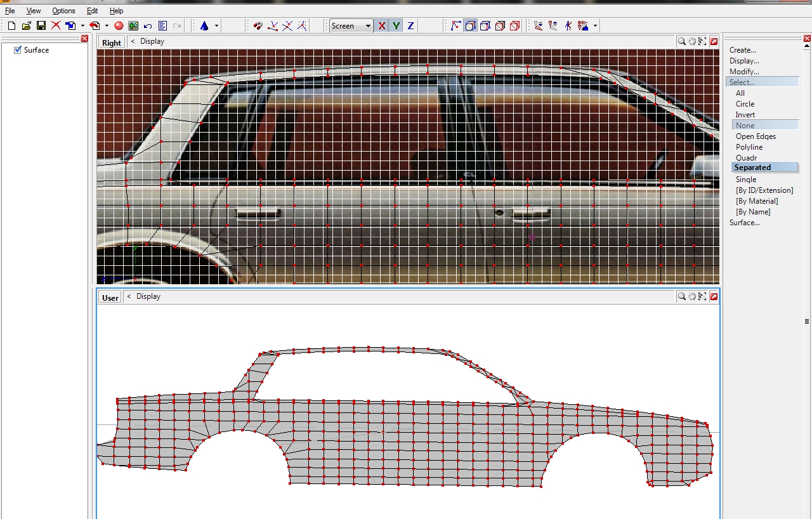Click the blue cone primitive icon
This screenshot has height=519, width=812.
click(x=204, y=26)
